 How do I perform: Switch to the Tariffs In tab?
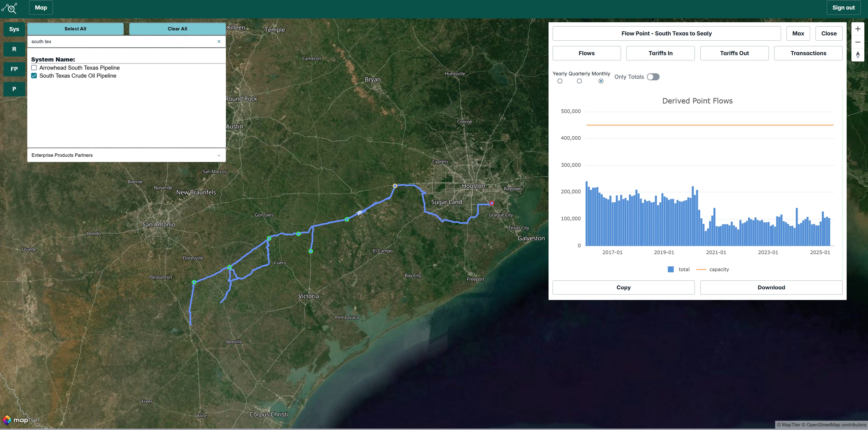tap(660, 53)
